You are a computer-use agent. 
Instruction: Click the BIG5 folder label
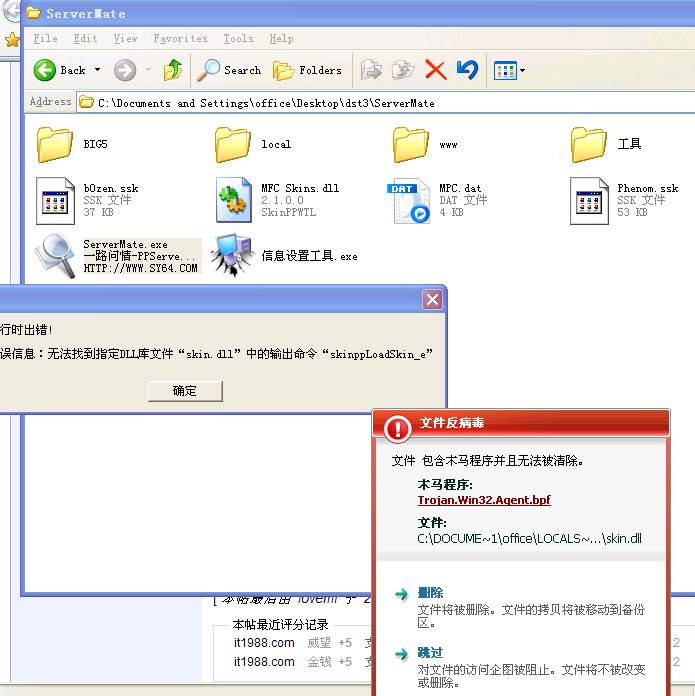[x=95, y=144]
